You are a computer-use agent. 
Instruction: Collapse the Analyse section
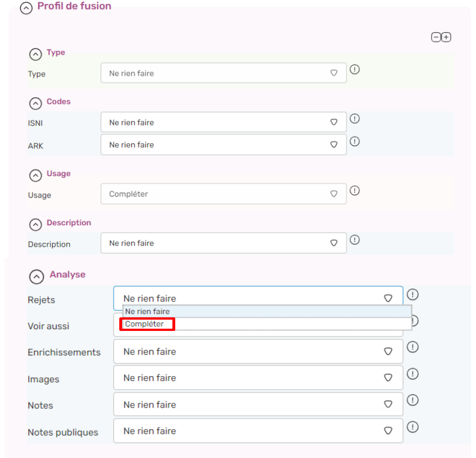36,277
